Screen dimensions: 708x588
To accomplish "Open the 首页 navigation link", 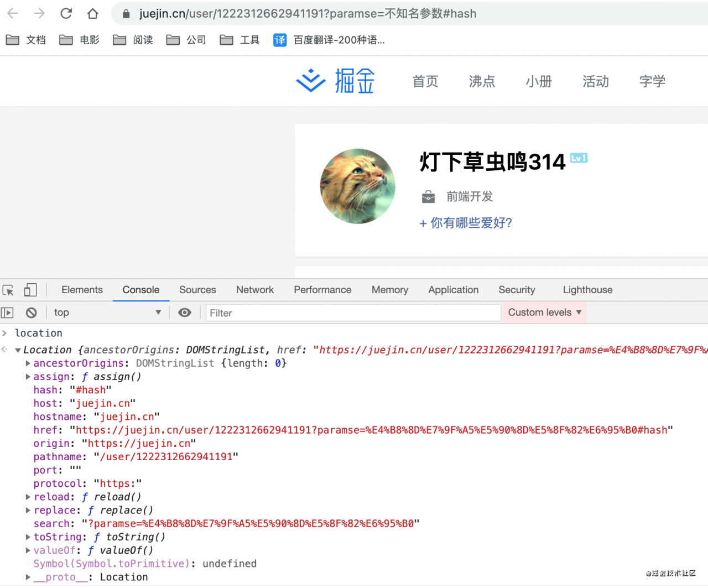I will click(425, 81).
